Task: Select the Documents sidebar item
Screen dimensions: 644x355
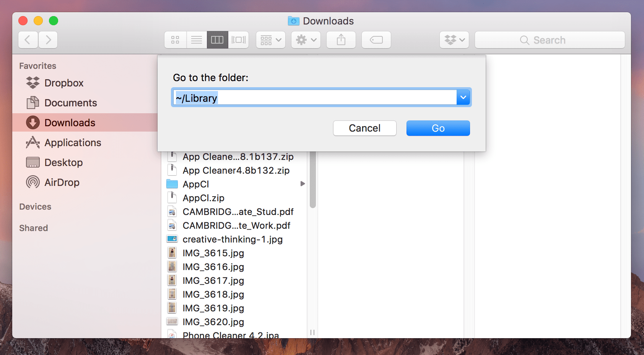Action: (70, 103)
